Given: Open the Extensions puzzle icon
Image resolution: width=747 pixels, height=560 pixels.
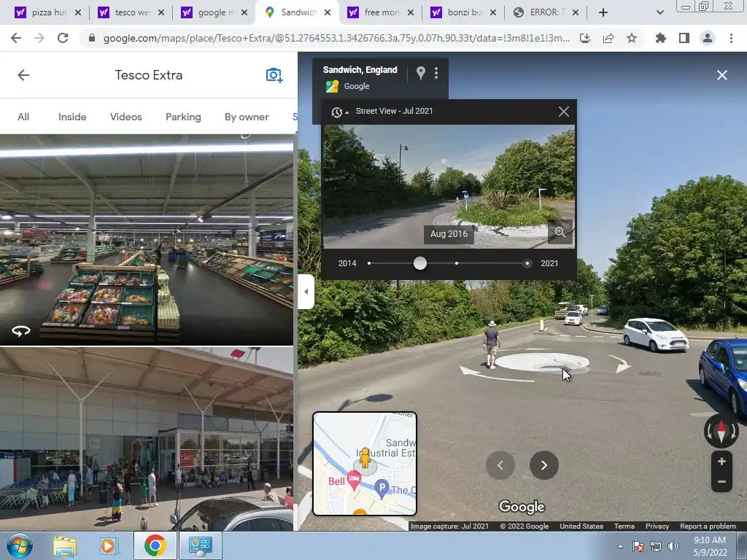Looking at the screenshot, I should tap(661, 38).
